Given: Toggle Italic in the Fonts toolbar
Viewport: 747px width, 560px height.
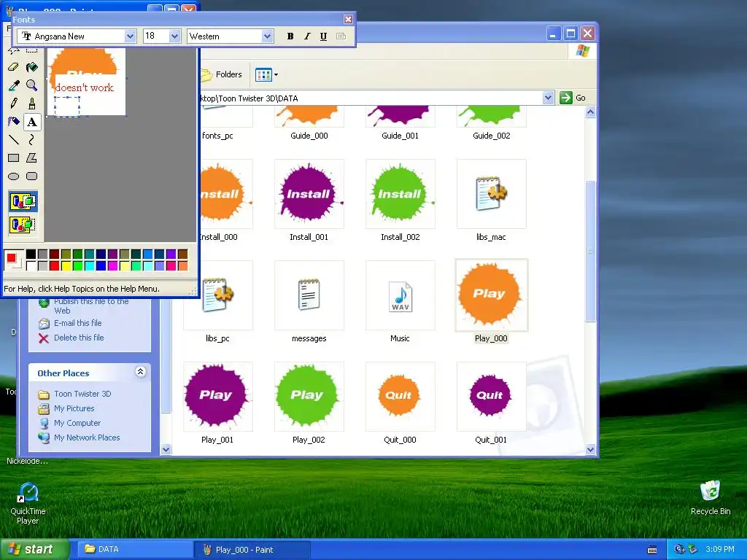Looking at the screenshot, I should (x=307, y=36).
